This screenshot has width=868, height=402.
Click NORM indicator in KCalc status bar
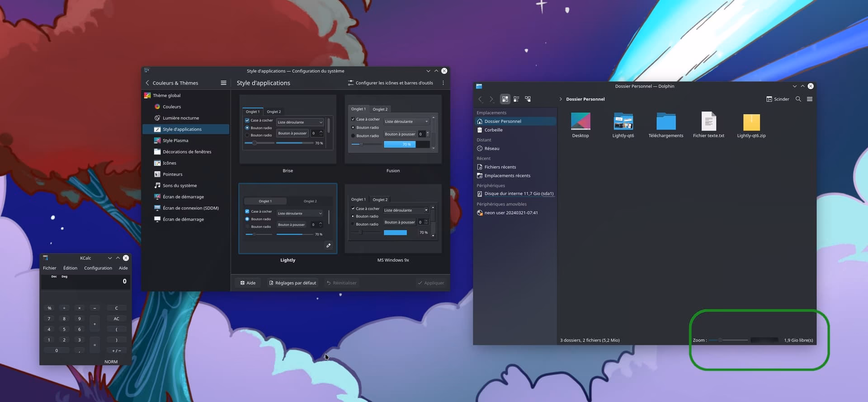click(x=111, y=362)
